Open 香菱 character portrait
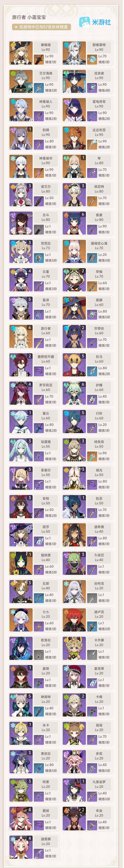 [74, 223]
